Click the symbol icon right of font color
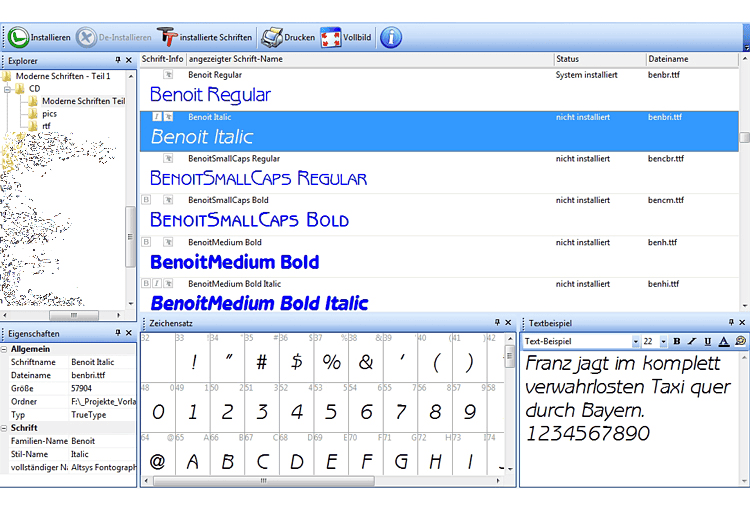Image resolution: width=750 pixels, height=510 pixels. [740, 342]
